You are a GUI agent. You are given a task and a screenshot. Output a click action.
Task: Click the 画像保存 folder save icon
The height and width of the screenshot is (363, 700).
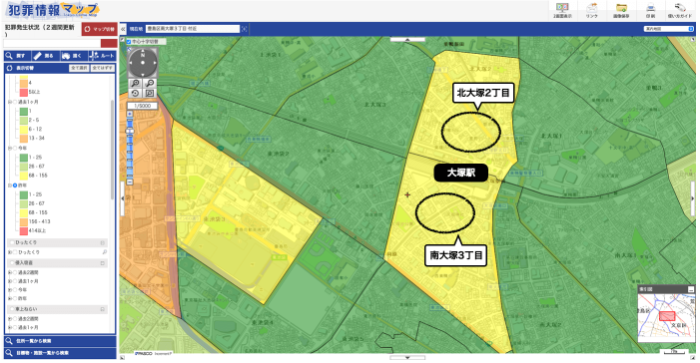coord(621,10)
